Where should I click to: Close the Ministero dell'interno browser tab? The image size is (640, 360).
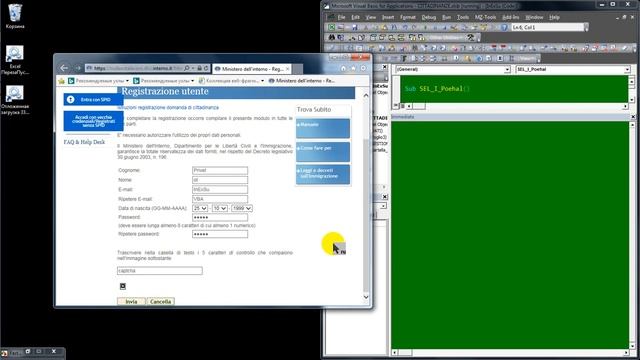[287, 69]
